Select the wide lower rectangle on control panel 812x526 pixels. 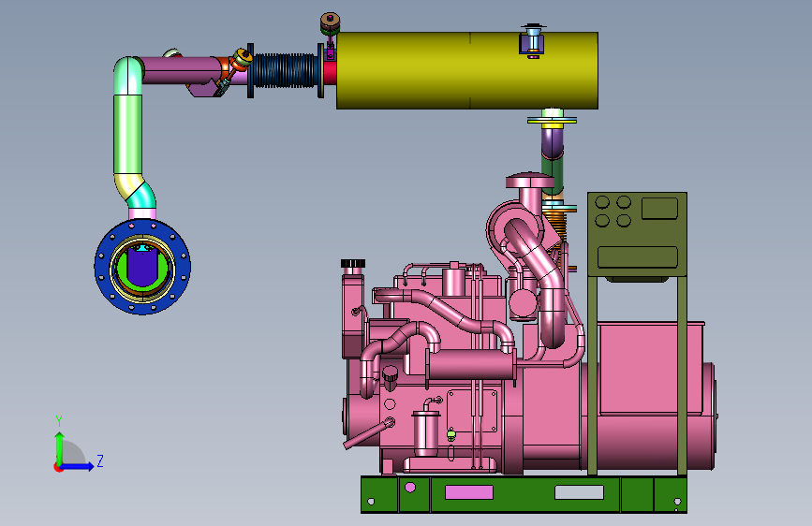[638, 257]
